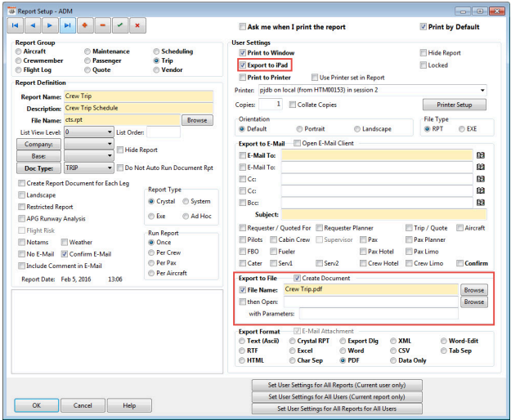The image size is (511, 420).
Task: Click Company button
Action: [x=38, y=145]
